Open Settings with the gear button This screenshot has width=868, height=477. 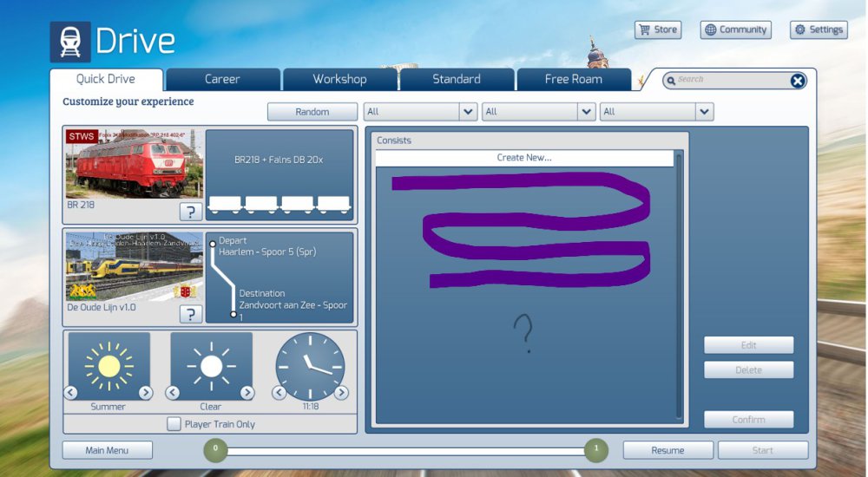click(818, 29)
